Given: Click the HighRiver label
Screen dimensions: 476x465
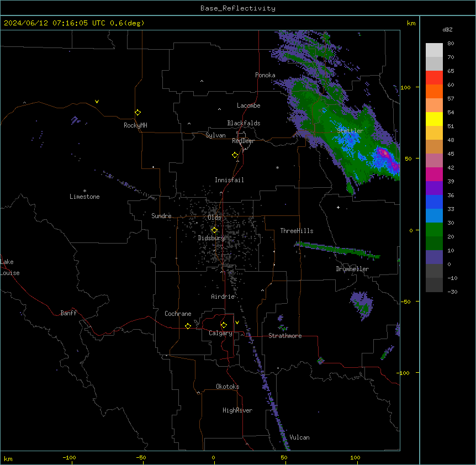Looking at the screenshot, I should 237,410.
